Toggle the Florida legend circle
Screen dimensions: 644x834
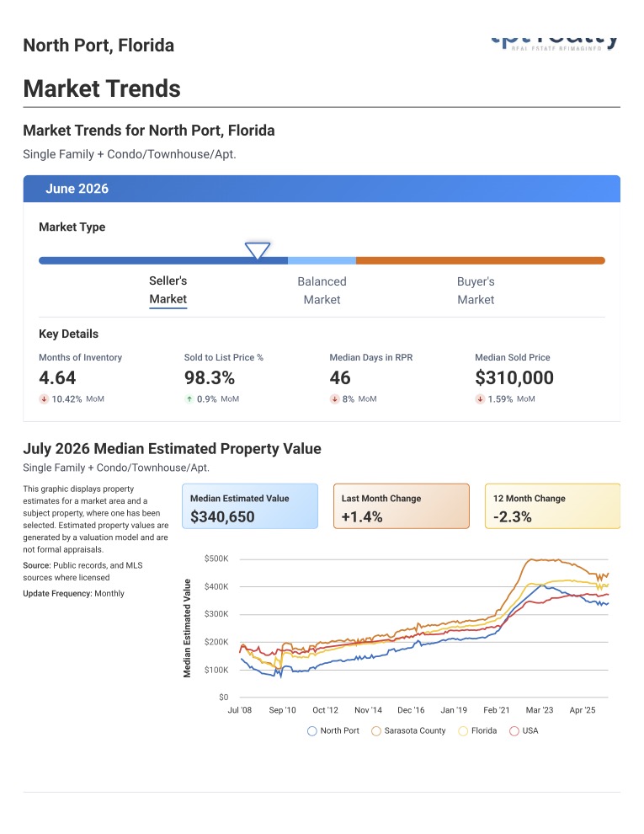click(463, 731)
